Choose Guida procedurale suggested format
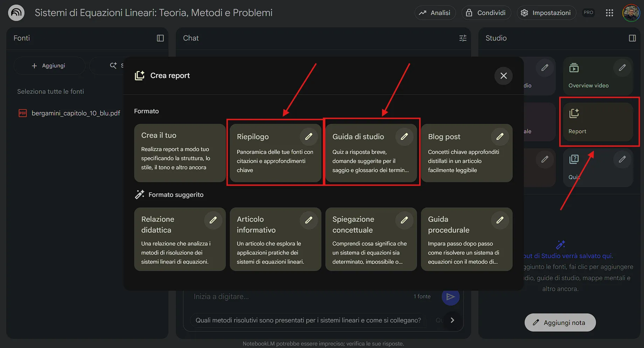This screenshot has width=644, height=348. tap(466, 239)
